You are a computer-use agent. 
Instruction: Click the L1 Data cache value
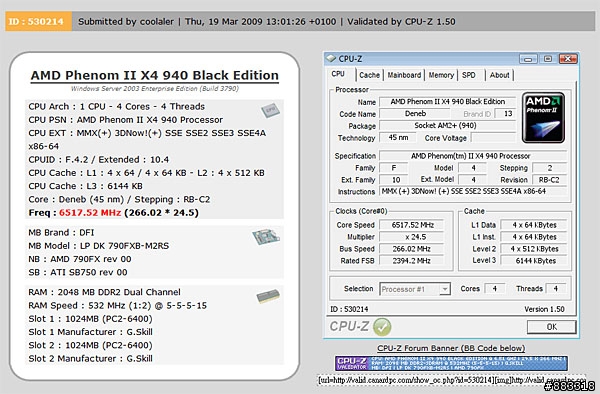pos(534,225)
